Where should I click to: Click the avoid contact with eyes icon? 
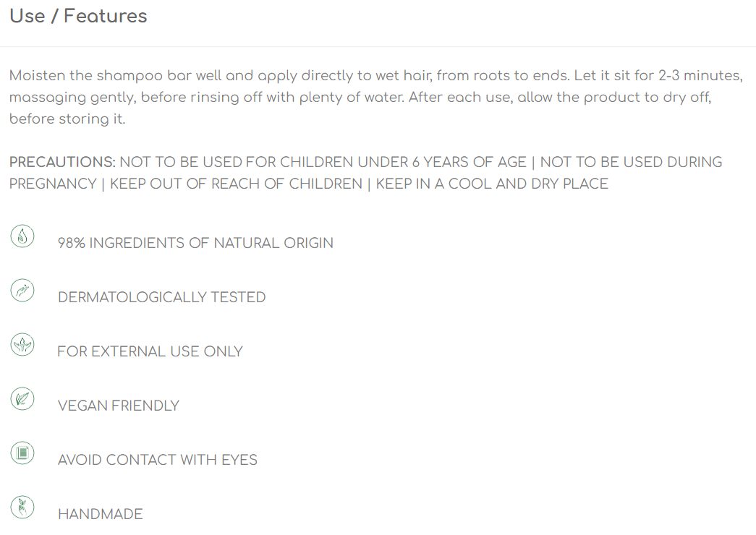pos(22,453)
